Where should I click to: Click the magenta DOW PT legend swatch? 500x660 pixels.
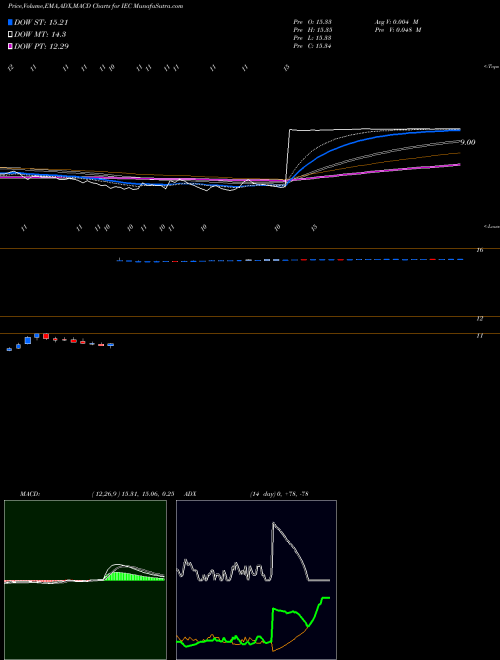[x=10, y=46]
